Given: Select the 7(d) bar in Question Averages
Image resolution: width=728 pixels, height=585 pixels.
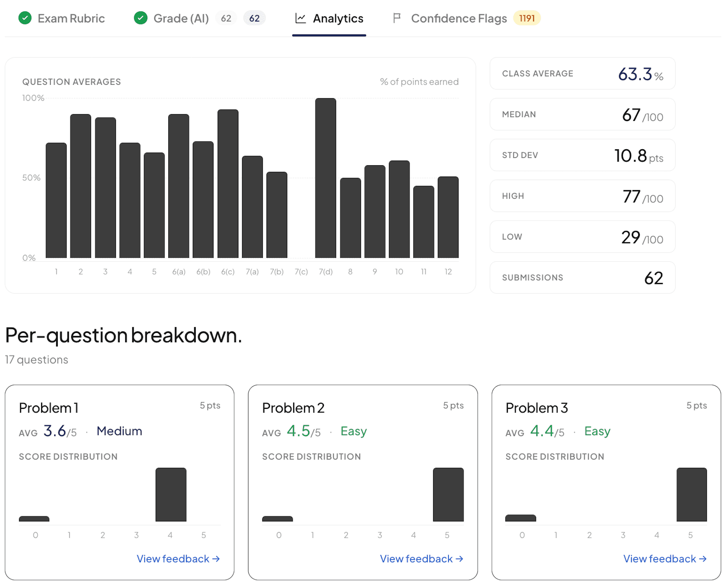Looking at the screenshot, I should pyautogui.click(x=326, y=178).
